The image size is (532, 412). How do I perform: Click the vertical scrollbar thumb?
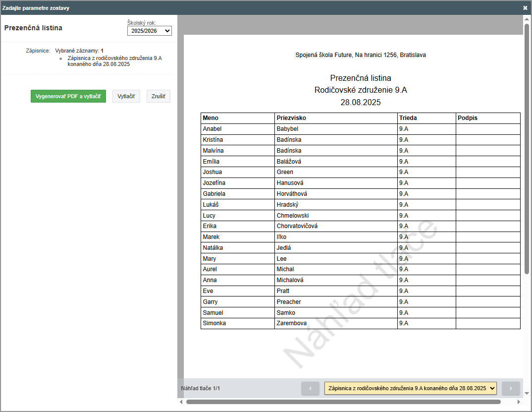[x=527, y=149]
